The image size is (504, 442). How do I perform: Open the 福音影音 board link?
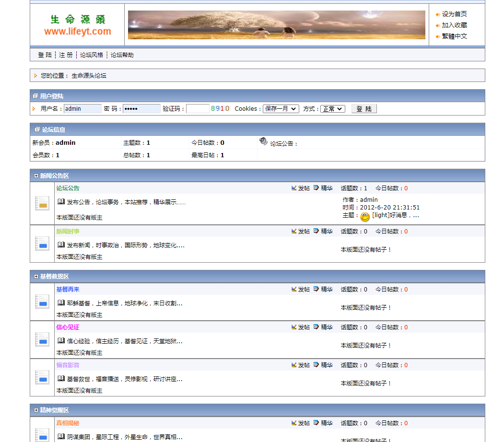(68, 365)
